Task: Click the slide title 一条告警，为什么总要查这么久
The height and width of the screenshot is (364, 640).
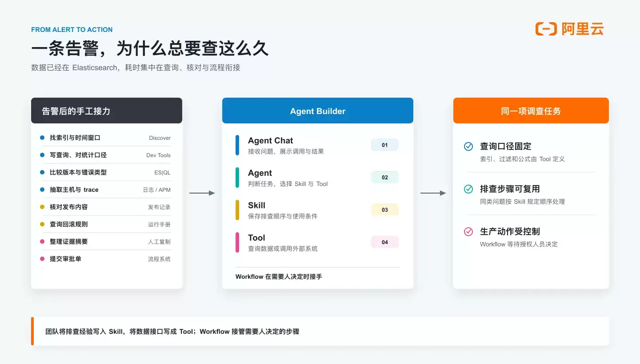Action: [x=150, y=49]
